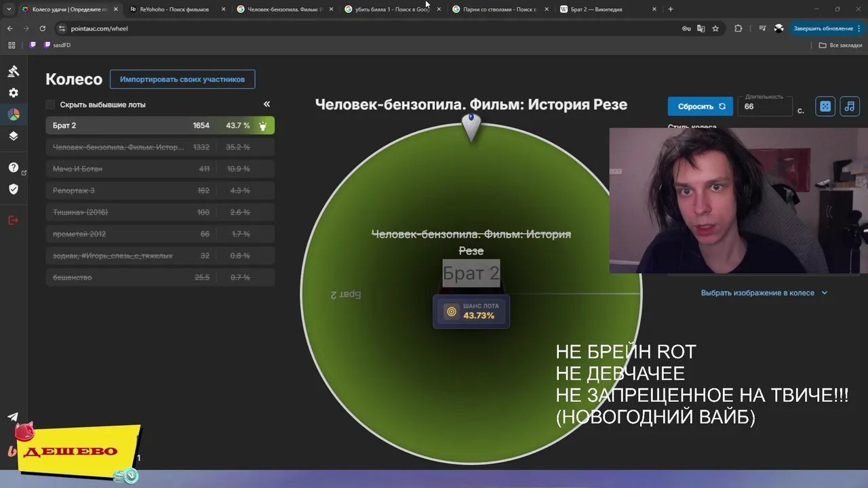Screen dimensions: 868x488
Task: Click Импортировать своих участников button
Action: [182, 79]
